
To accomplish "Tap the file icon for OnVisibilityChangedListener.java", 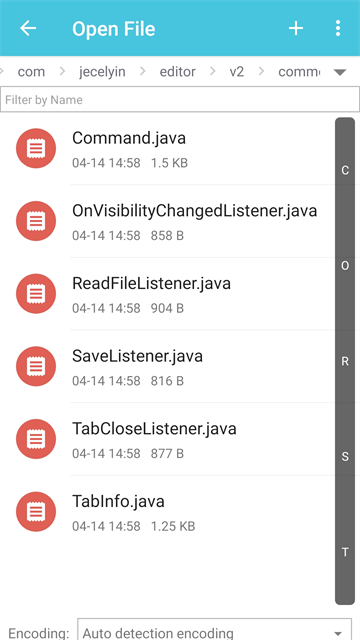I will pos(36,221).
